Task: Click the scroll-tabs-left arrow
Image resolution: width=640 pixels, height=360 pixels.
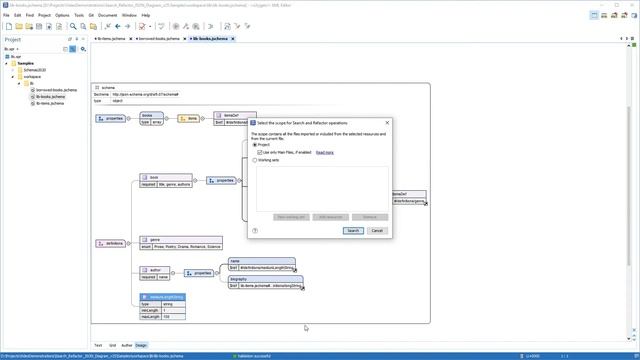Action: (x=621, y=39)
